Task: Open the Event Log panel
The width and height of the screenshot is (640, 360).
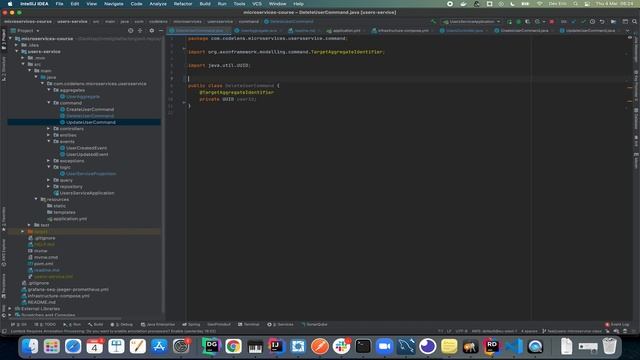Action: (x=617, y=324)
